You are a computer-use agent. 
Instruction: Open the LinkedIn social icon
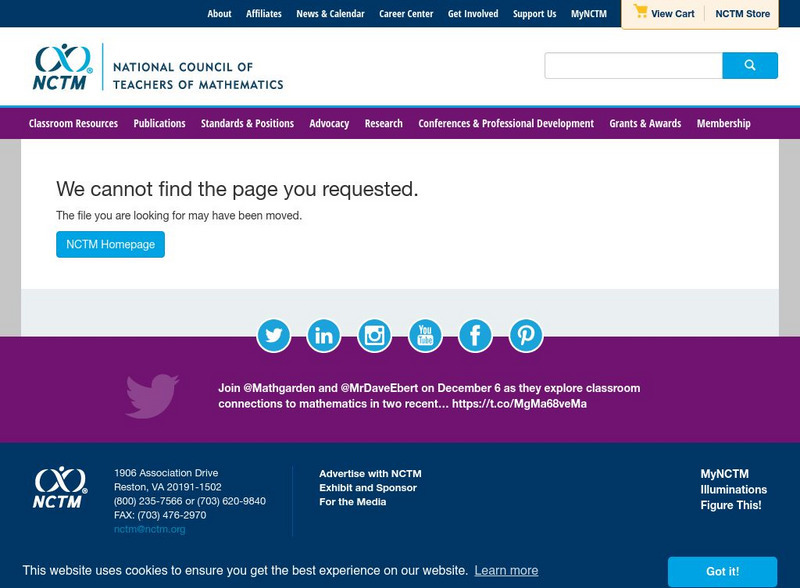click(323, 336)
